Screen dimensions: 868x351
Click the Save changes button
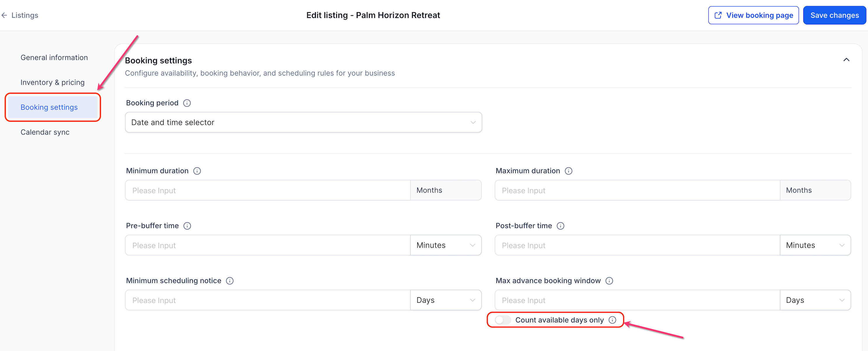coord(834,15)
